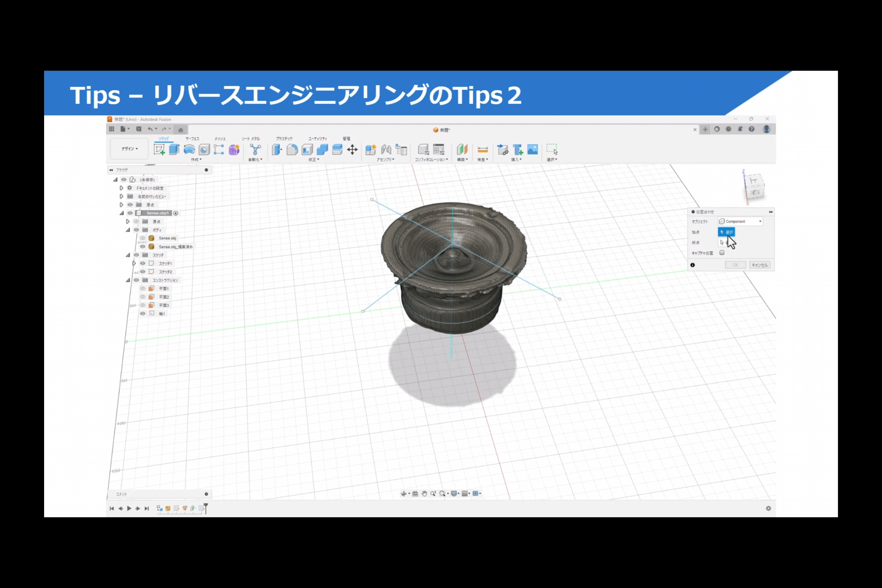Toggle visibility of Sense.obj_編集済み body

142,247
